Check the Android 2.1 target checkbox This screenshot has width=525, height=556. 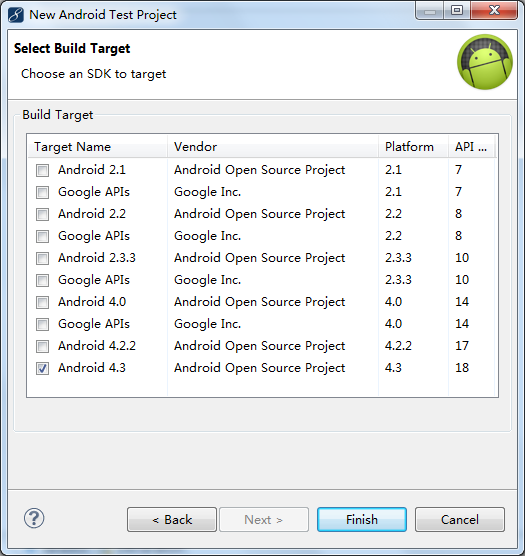click(43, 170)
